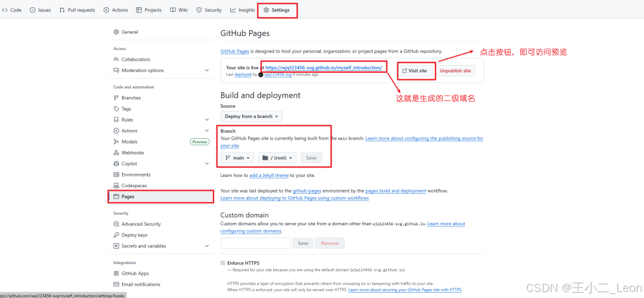
Task: Click the Secrets and variables icon
Action: pos(116,246)
